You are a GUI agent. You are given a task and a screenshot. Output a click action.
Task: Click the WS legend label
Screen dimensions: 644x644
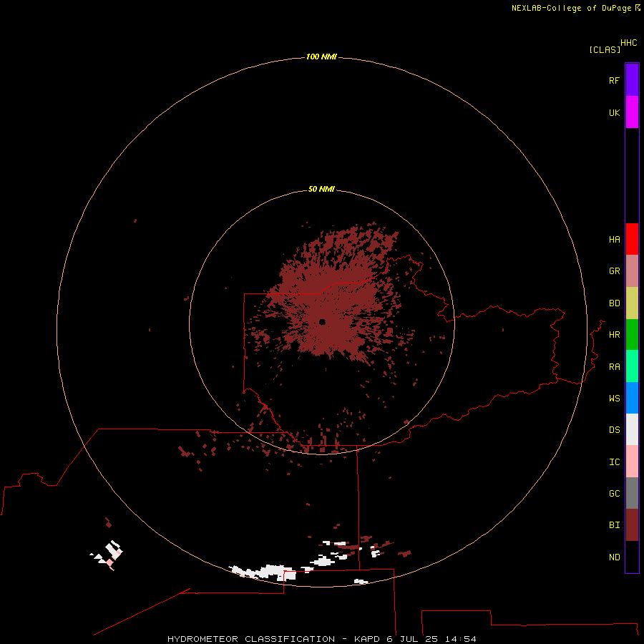click(x=614, y=398)
